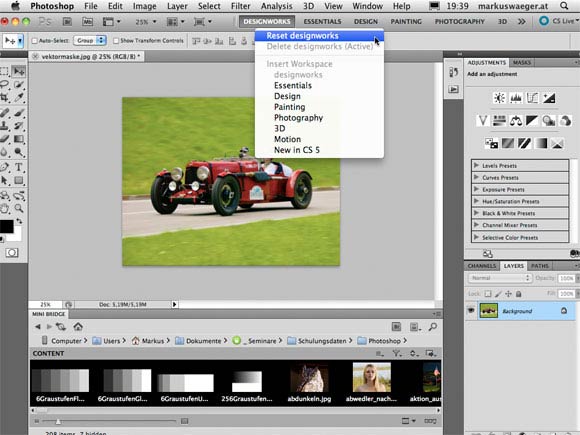Open the Group auto-select dropdown
This screenshot has height=435, width=580.
tap(90, 40)
